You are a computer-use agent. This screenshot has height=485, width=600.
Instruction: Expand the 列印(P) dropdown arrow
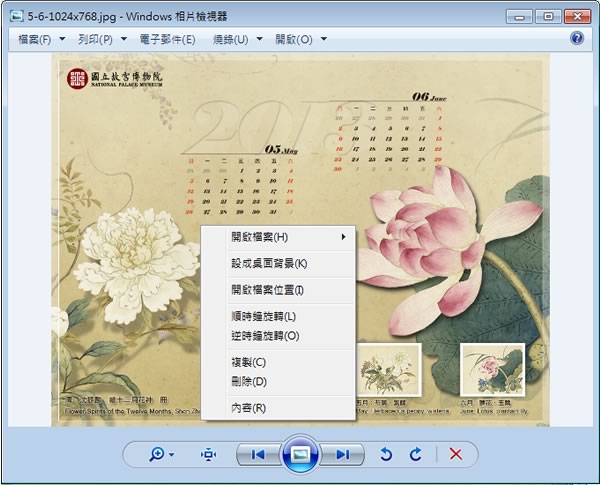[x=124, y=39]
